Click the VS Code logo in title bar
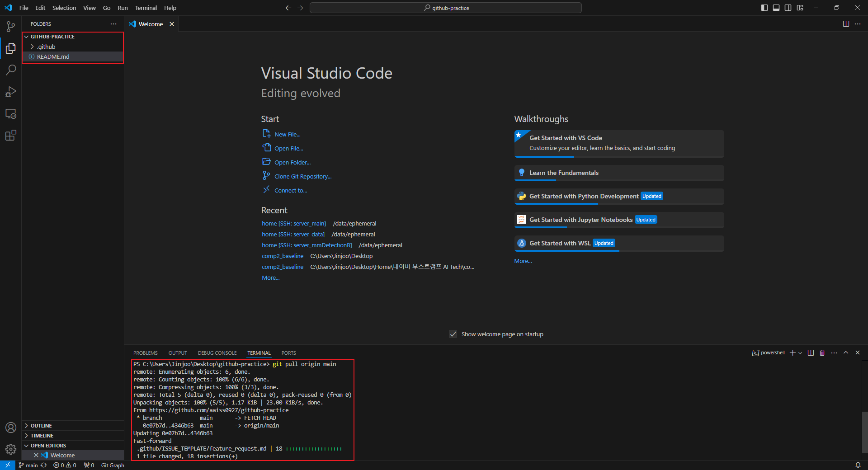The width and height of the screenshot is (868, 470). (8, 8)
